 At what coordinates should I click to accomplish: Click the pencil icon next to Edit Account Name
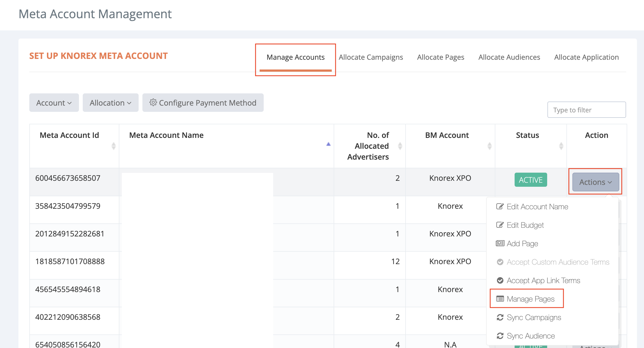500,206
